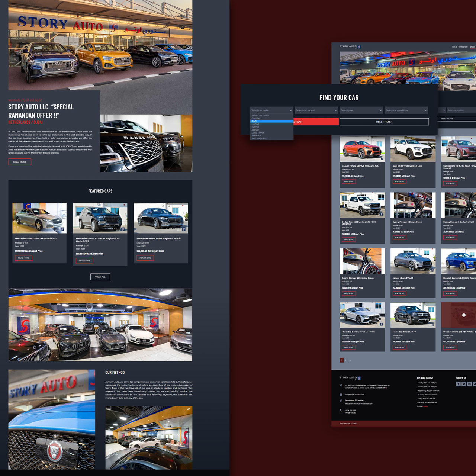The width and height of the screenshot is (476, 476).
Task: Click the Story Auto footer logo
Action: click(x=350, y=378)
